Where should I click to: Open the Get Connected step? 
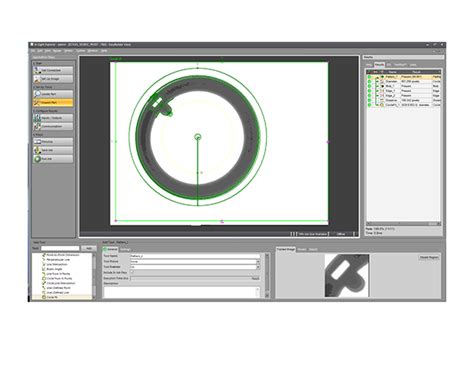pos(53,70)
